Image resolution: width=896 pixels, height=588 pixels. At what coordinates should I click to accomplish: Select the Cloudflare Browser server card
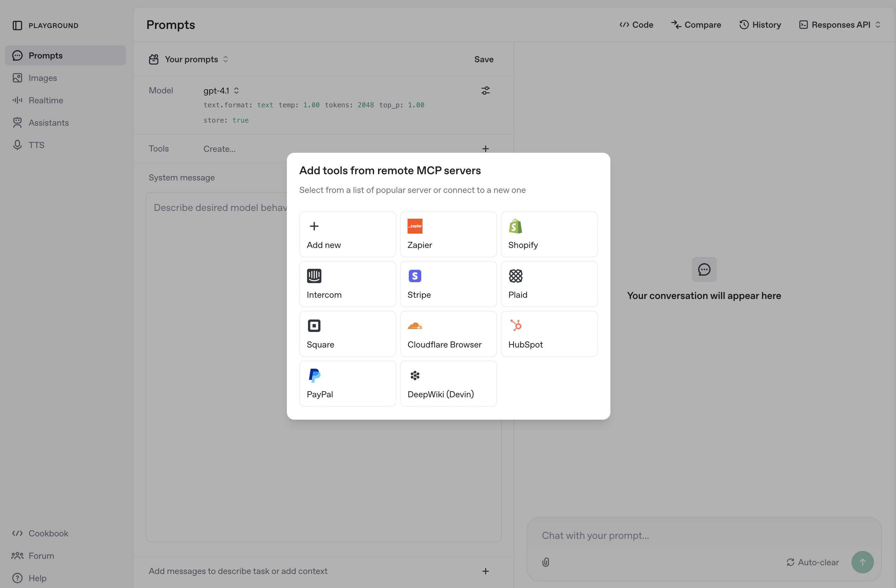pos(448,334)
